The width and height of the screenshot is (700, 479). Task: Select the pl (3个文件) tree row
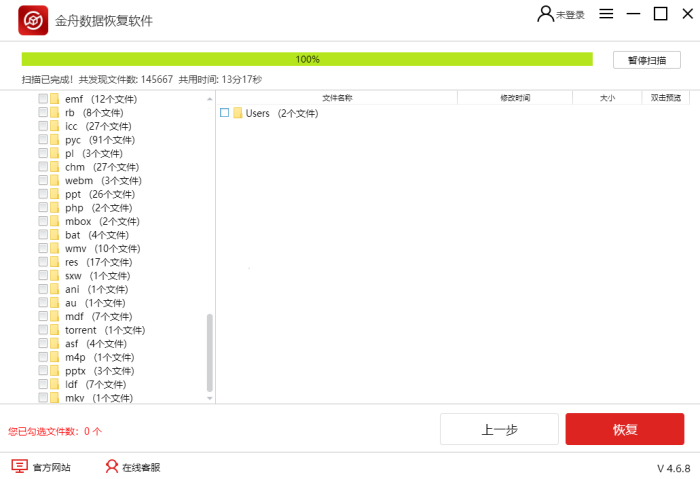94,153
